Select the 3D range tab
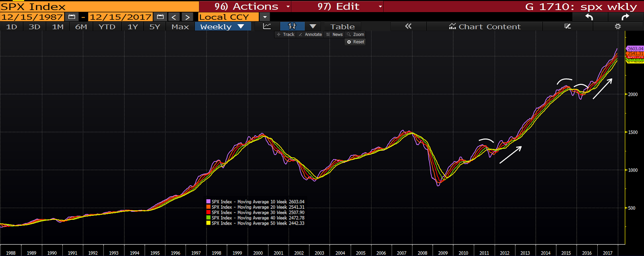This screenshot has height=256, width=644. pyautogui.click(x=35, y=27)
